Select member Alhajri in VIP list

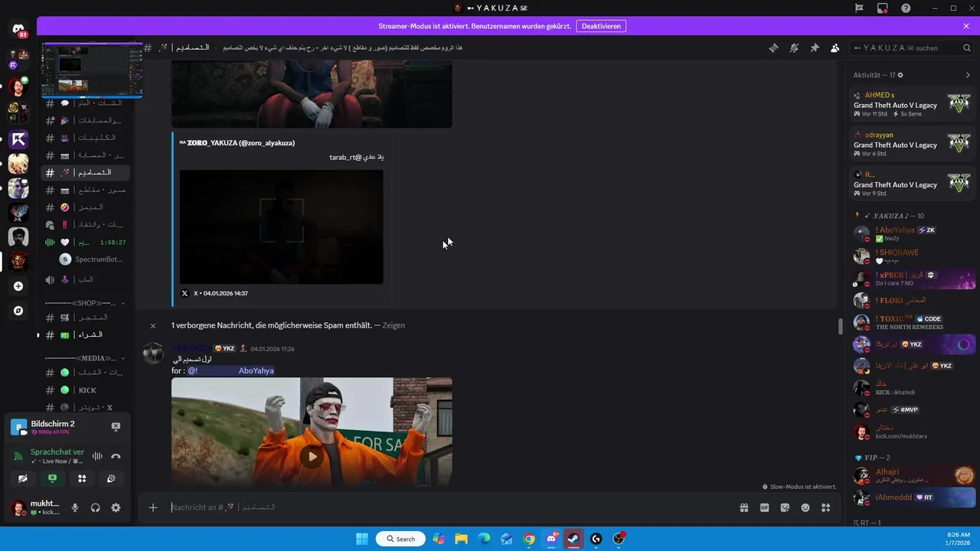912,475
